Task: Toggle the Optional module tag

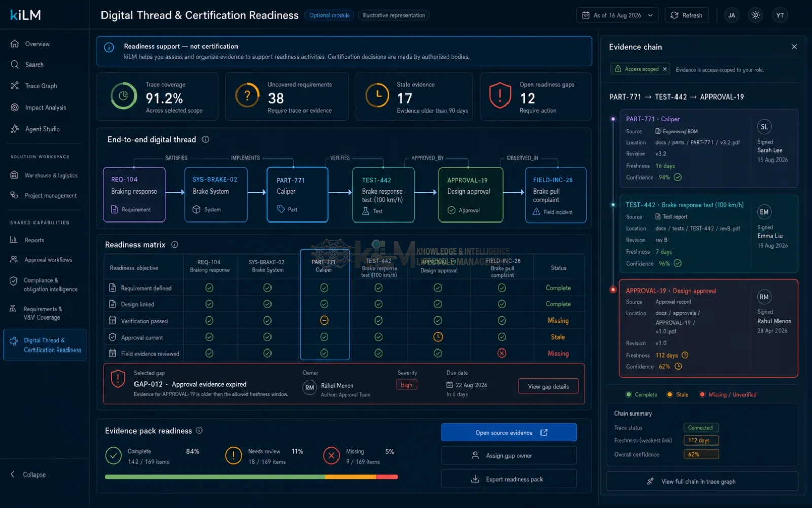Action: point(329,15)
